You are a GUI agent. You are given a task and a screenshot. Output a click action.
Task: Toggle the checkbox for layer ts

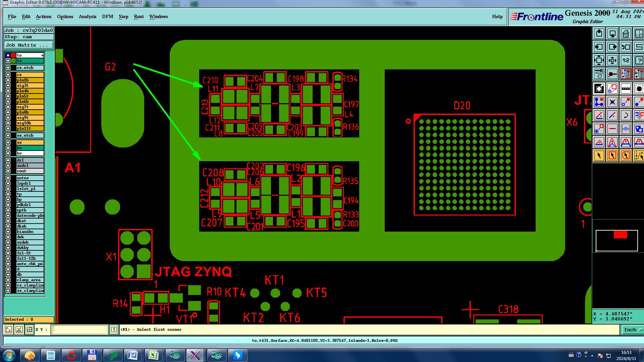click(8, 61)
